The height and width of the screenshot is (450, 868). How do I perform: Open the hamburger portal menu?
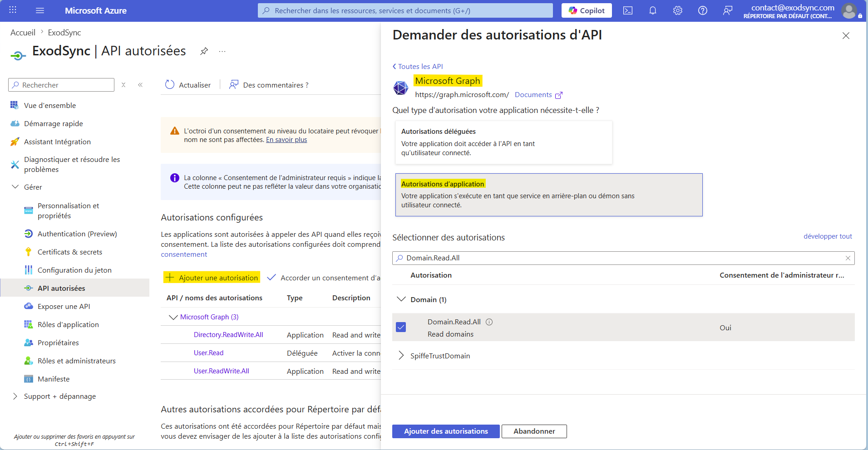[x=40, y=10]
